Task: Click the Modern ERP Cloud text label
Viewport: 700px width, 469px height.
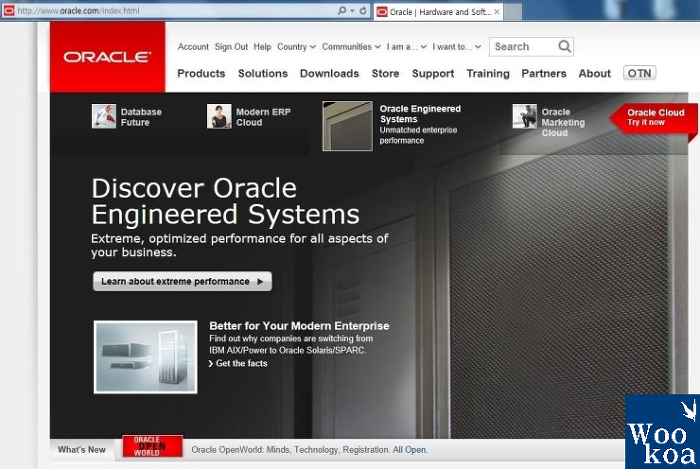Action: [263, 117]
